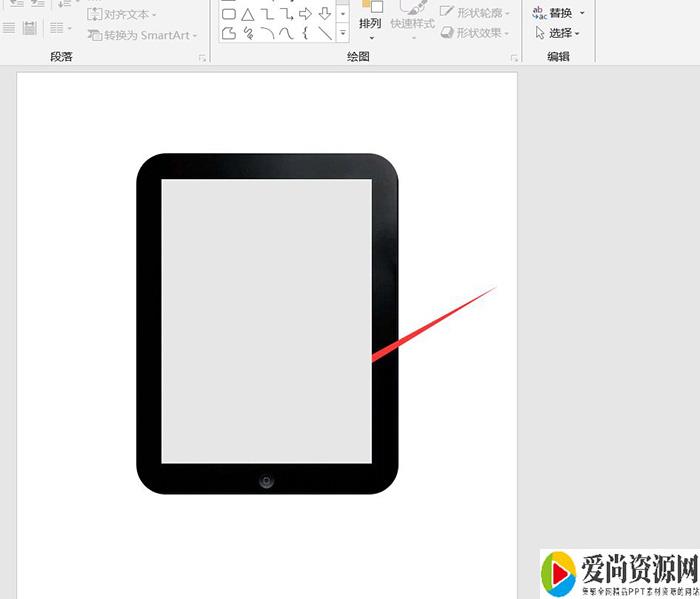Open the 段落 paragraph dialog launcher
The image size is (700, 599).
coord(202,59)
